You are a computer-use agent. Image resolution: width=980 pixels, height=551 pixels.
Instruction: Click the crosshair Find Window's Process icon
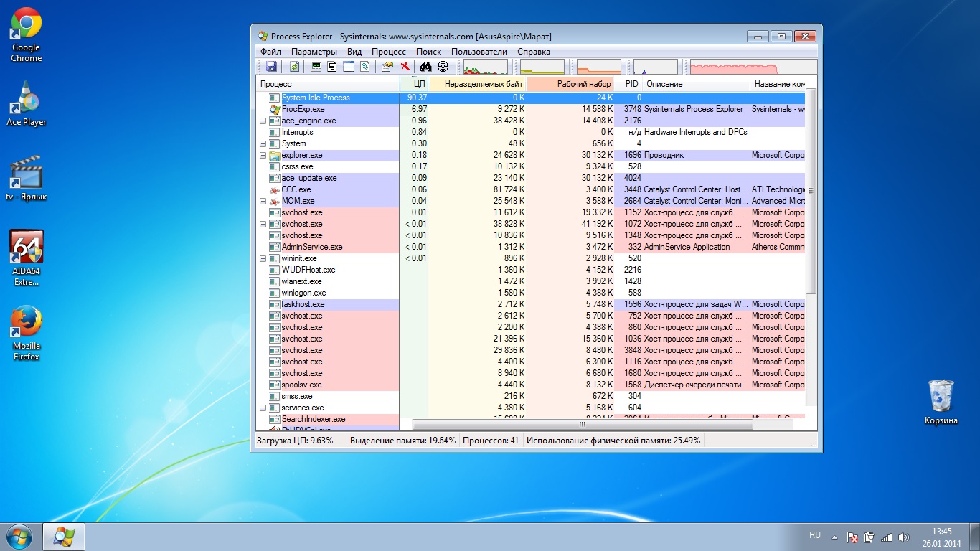pyautogui.click(x=443, y=67)
